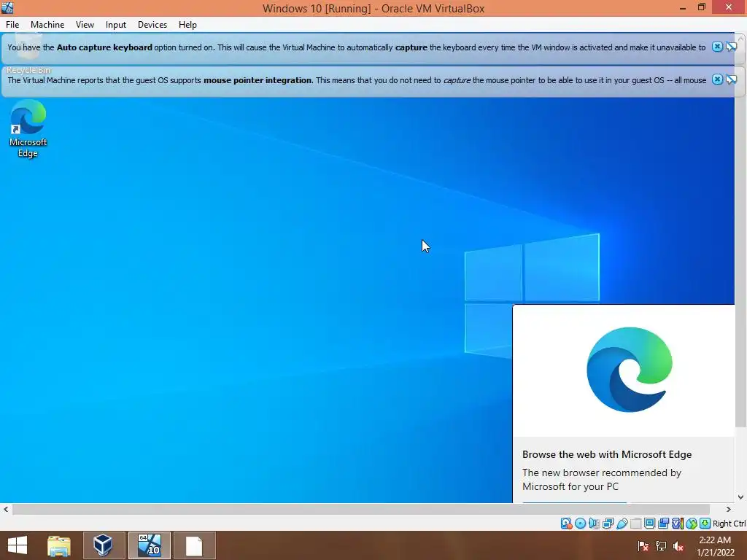Viewport: 747px width, 560px height.
Task: Click the muted volume tray icon
Action: coord(678,546)
